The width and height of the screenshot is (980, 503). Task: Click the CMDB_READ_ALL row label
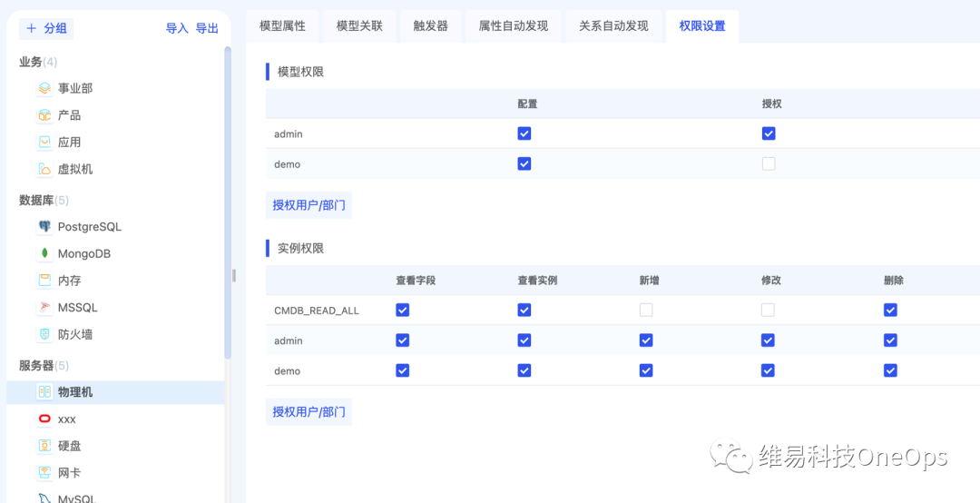click(317, 311)
